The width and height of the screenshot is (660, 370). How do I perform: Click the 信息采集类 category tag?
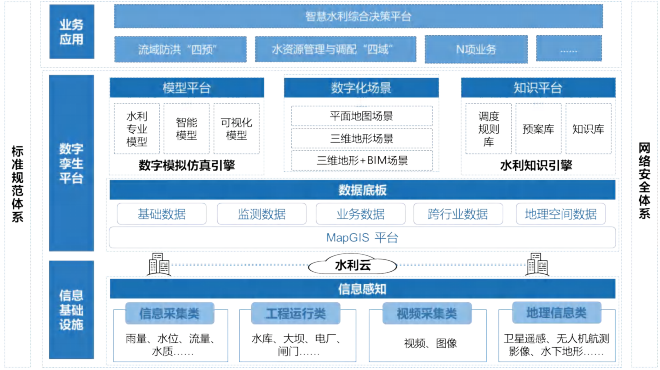point(170,313)
